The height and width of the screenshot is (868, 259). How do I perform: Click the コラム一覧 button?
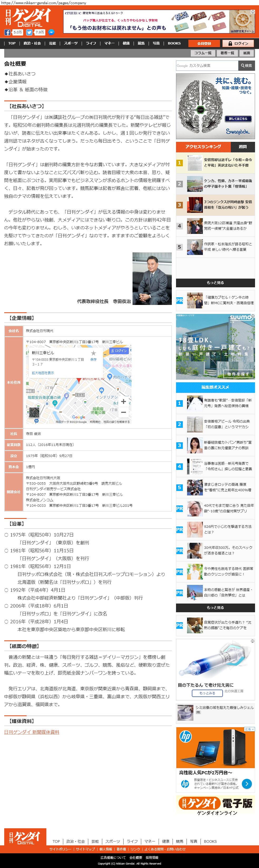[203, 53]
